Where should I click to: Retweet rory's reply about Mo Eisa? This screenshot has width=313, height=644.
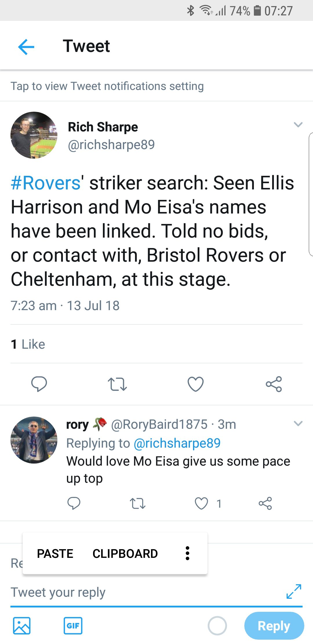[x=137, y=503]
